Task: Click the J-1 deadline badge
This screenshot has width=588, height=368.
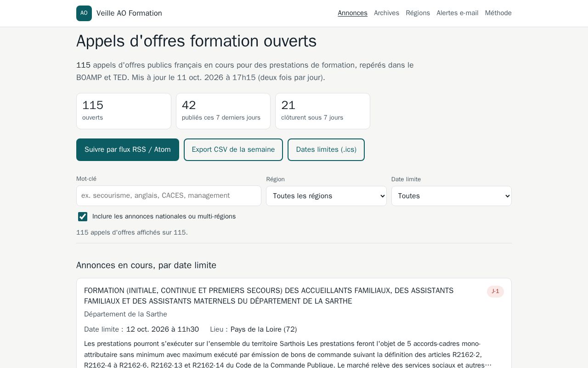Action: (x=495, y=292)
